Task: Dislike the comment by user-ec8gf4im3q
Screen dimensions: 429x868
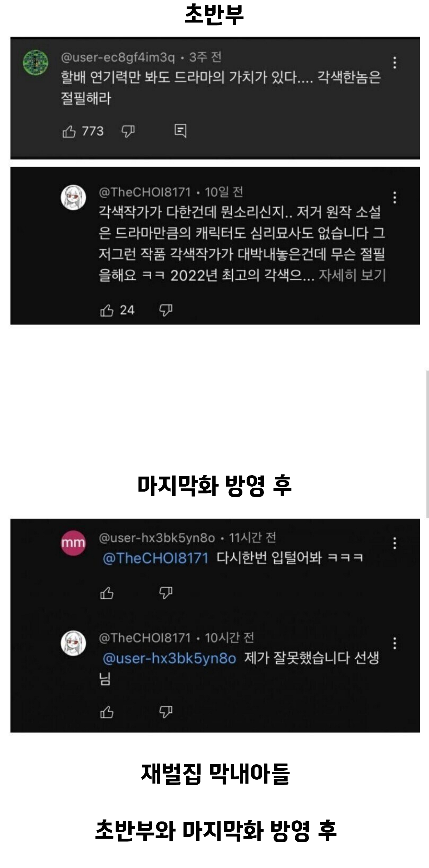Action: click(x=128, y=131)
